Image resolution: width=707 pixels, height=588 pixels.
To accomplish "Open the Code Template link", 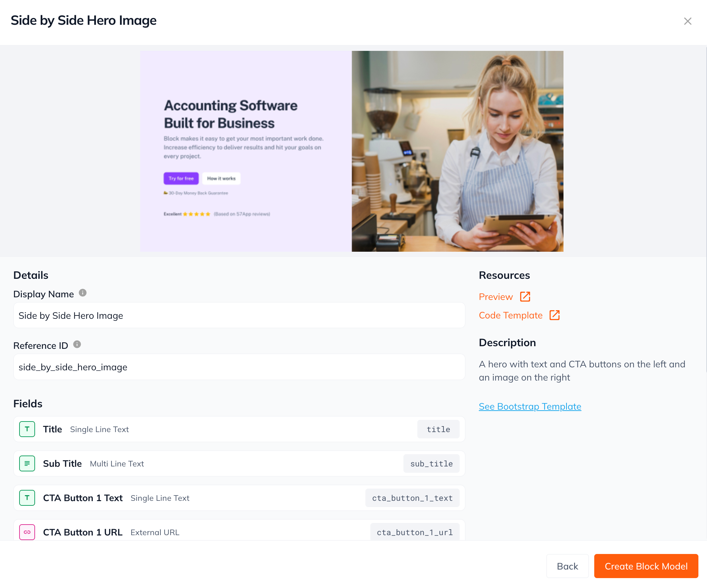I will (x=510, y=315).
